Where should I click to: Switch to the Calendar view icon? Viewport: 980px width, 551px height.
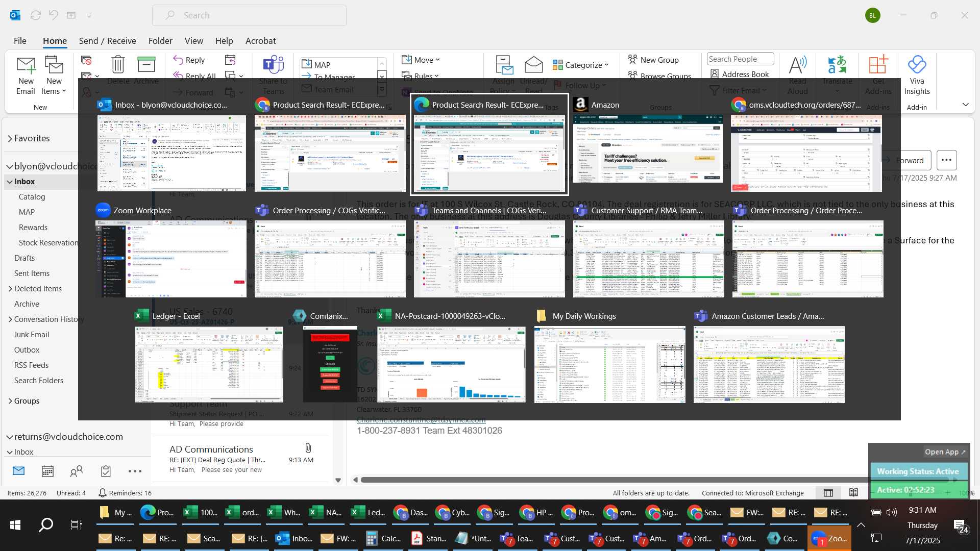[x=47, y=471]
